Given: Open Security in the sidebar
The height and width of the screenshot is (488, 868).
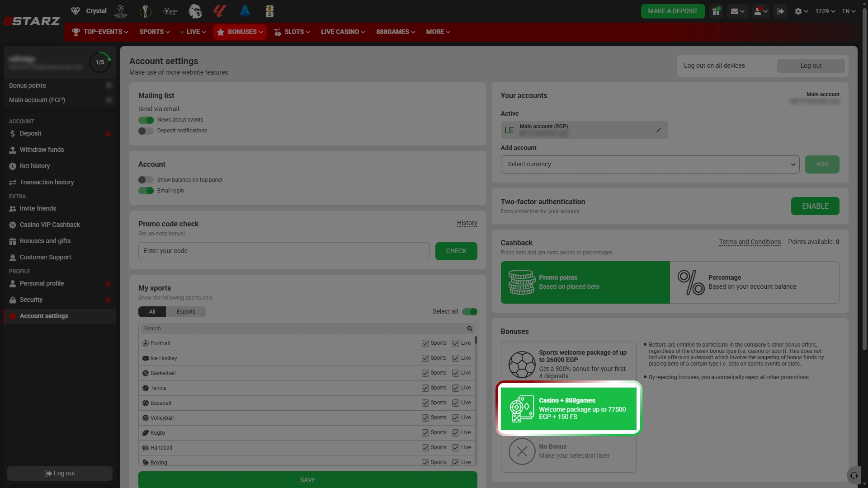Looking at the screenshot, I should (60, 300).
